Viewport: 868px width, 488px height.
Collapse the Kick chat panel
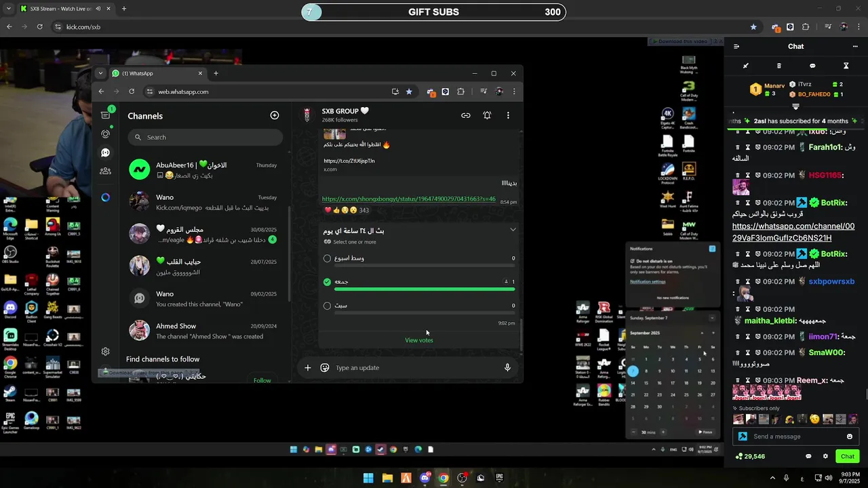(x=736, y=47)
